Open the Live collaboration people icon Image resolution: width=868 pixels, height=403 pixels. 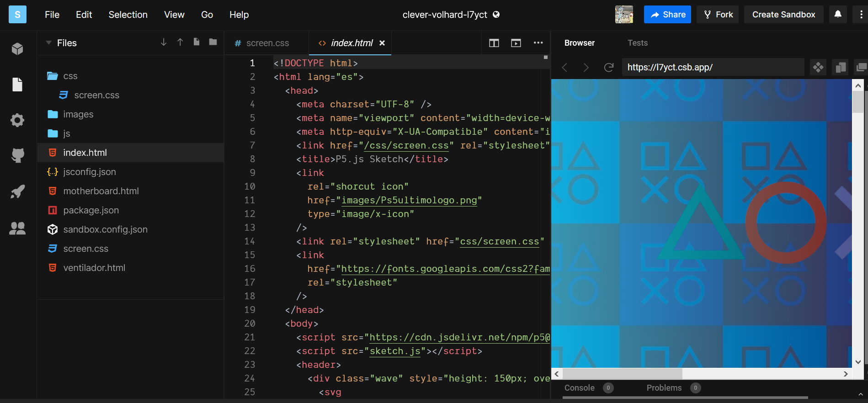click(17, 228)
